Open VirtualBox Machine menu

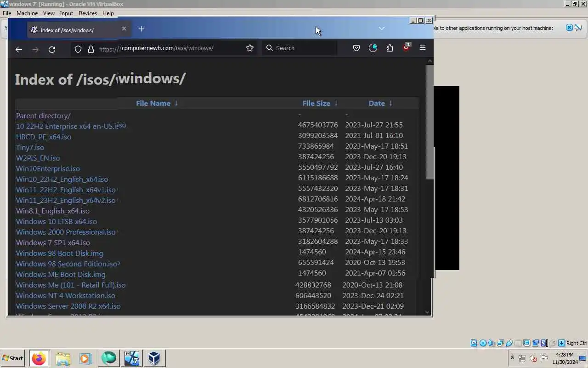27,13
